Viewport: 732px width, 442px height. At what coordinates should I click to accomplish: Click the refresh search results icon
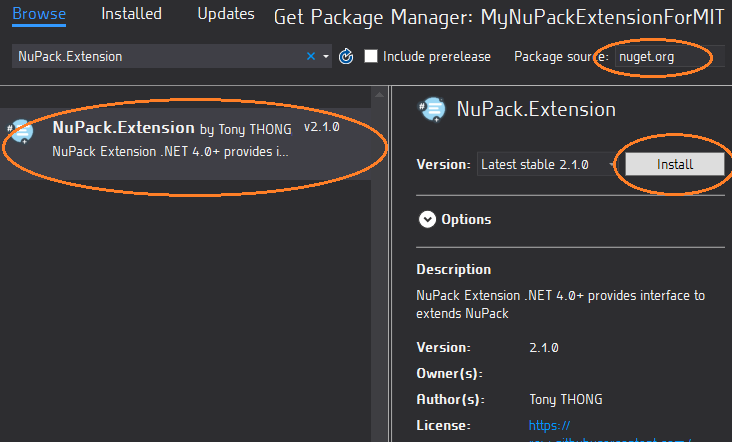coord(346,56)
